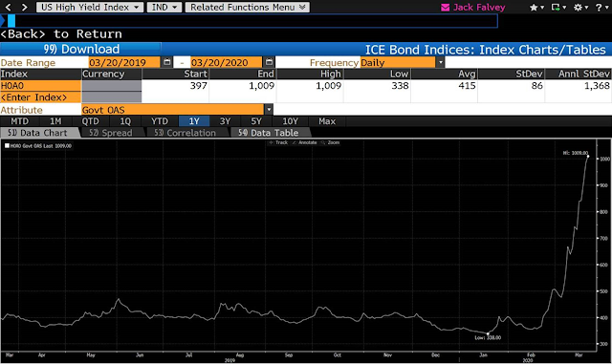Select the 5Y time range

[256, 121]
